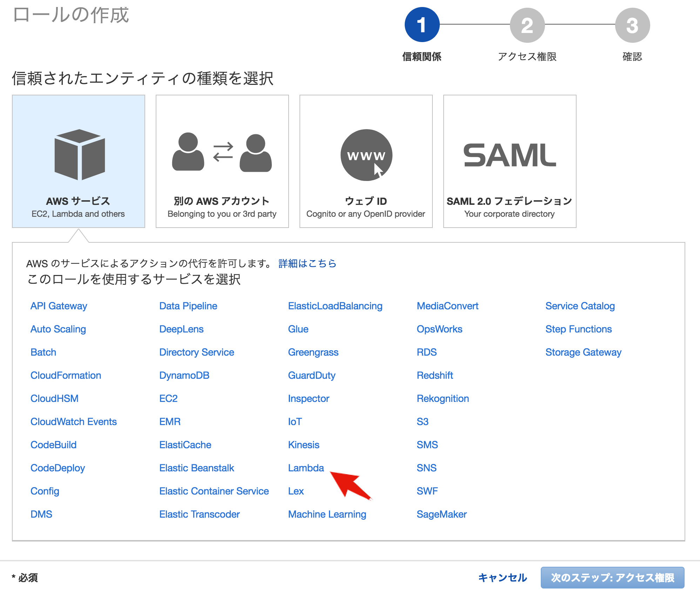
Task: Click step 3 circle 確認
Action: [632, 25]
